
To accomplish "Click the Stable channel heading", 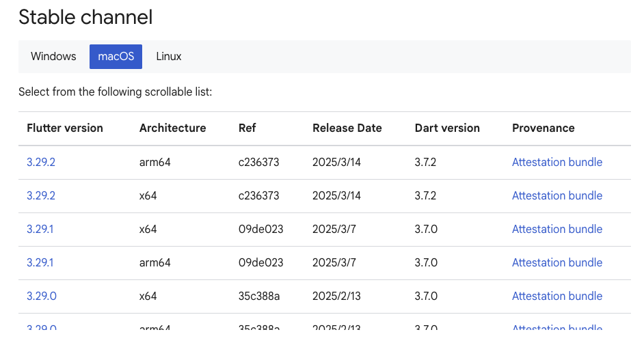I will [x=85, y=18].
